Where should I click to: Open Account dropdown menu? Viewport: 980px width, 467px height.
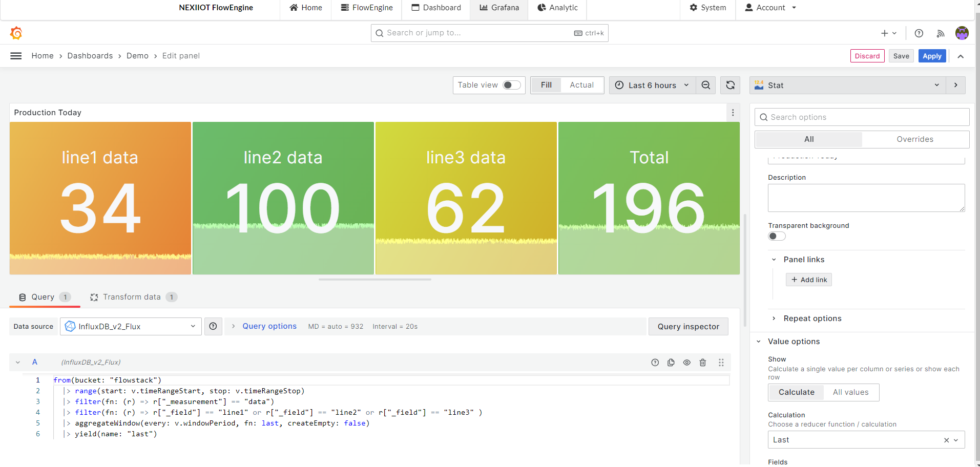[770, 8]
